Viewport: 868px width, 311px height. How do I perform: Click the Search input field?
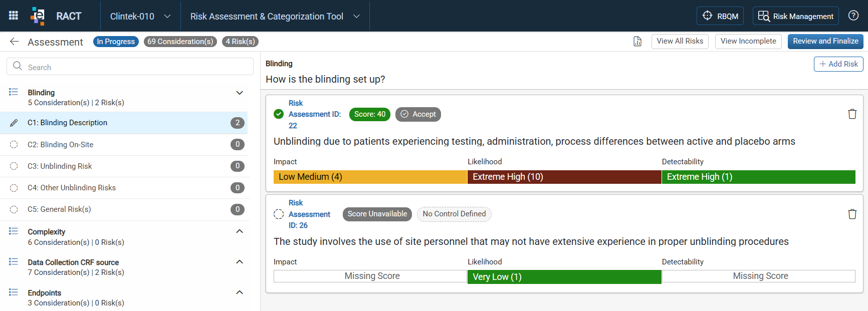click(x=130, y=67)
